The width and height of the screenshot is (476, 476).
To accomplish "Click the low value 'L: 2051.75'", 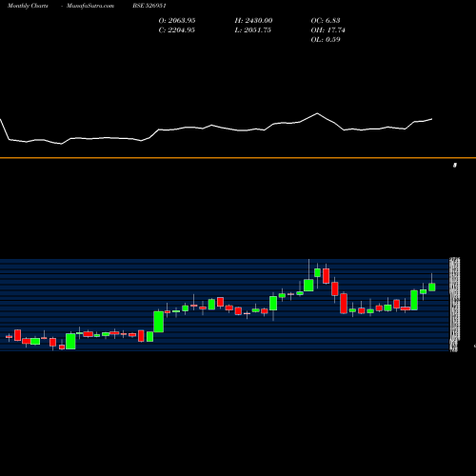I will coord(252,30).
